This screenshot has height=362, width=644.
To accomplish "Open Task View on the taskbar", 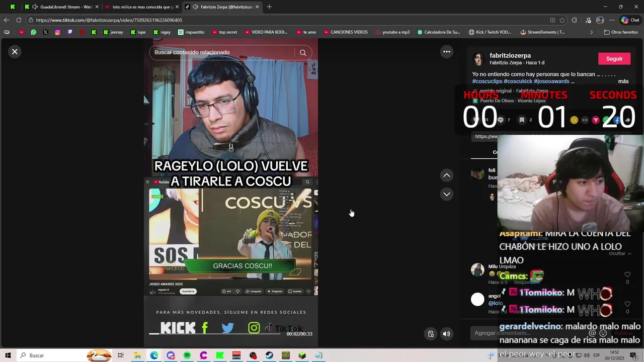I will (121, 355).
